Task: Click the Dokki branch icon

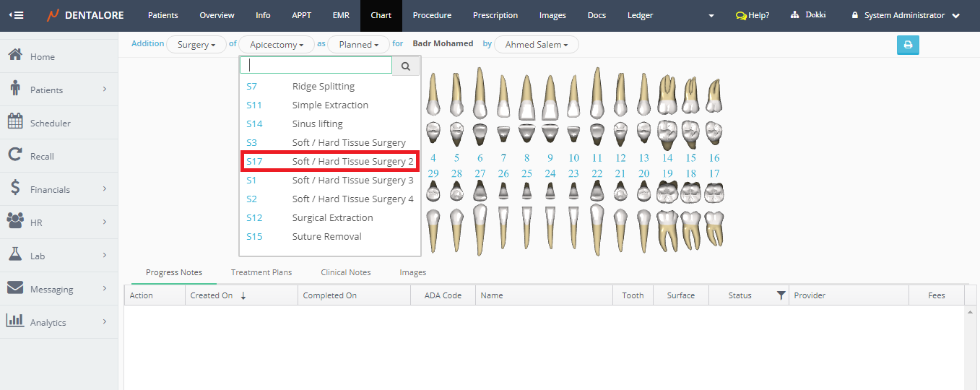Action: (x=795, y=15)
